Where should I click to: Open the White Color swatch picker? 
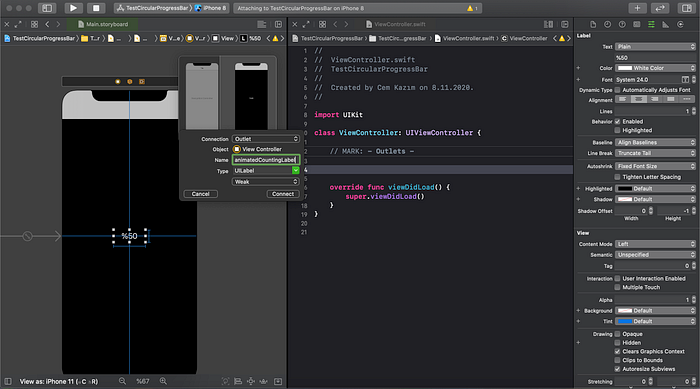[x=625, y=68]
